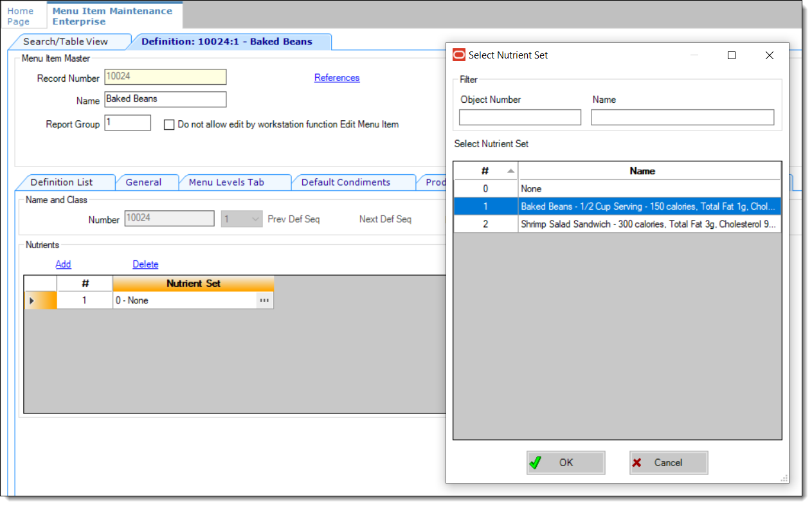This screenshot has width=812, height=506.
Task: Minimize the Select Nutrient Set dialog
Action: [694, 55]
